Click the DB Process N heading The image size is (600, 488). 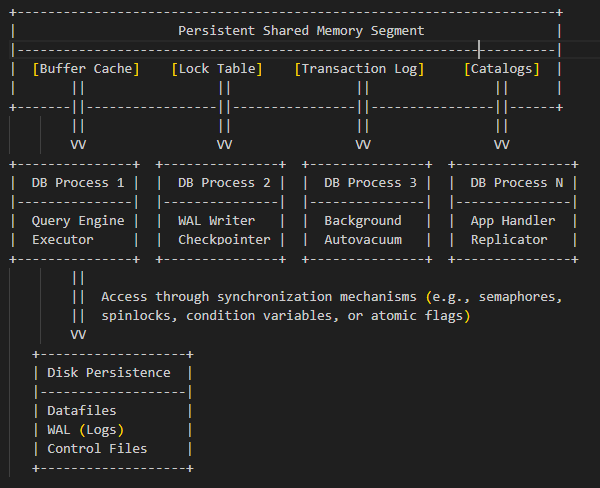tap(509, 183)
